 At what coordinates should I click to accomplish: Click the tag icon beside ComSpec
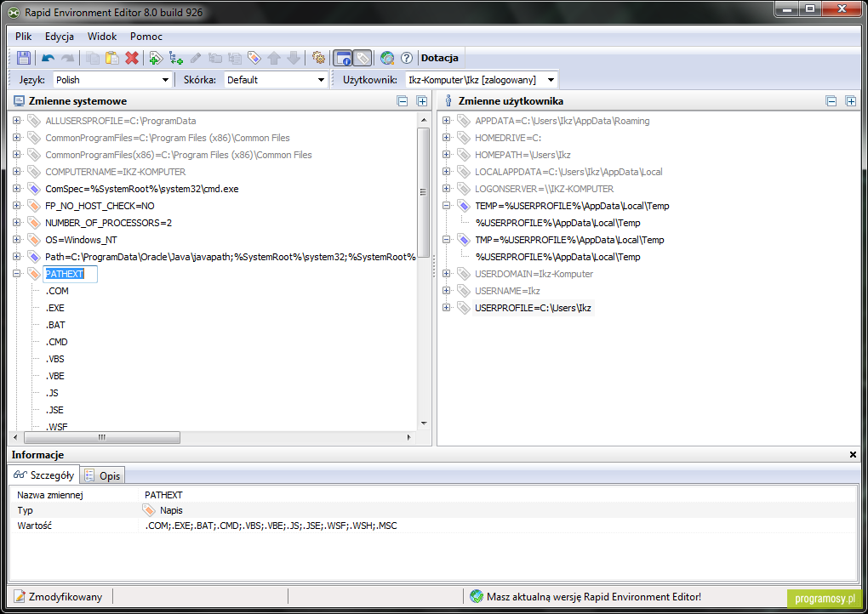[x=34, y=189]
